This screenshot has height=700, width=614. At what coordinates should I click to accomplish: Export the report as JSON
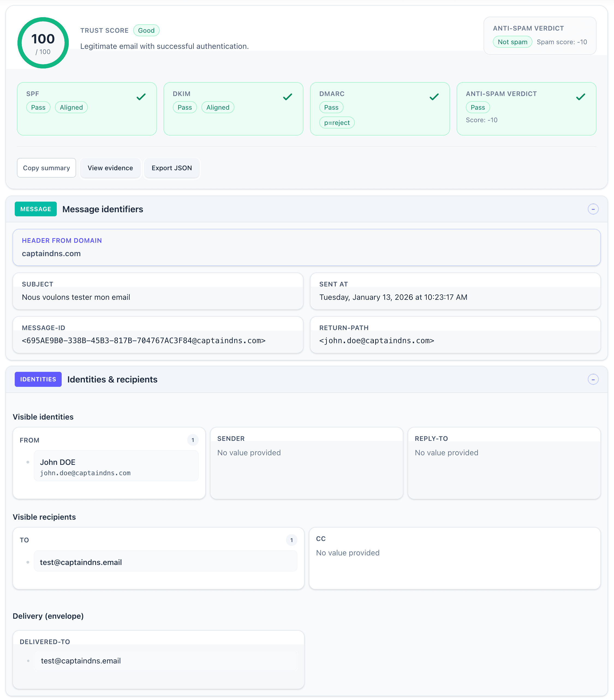pyautogui.click(x=172, y=168)
